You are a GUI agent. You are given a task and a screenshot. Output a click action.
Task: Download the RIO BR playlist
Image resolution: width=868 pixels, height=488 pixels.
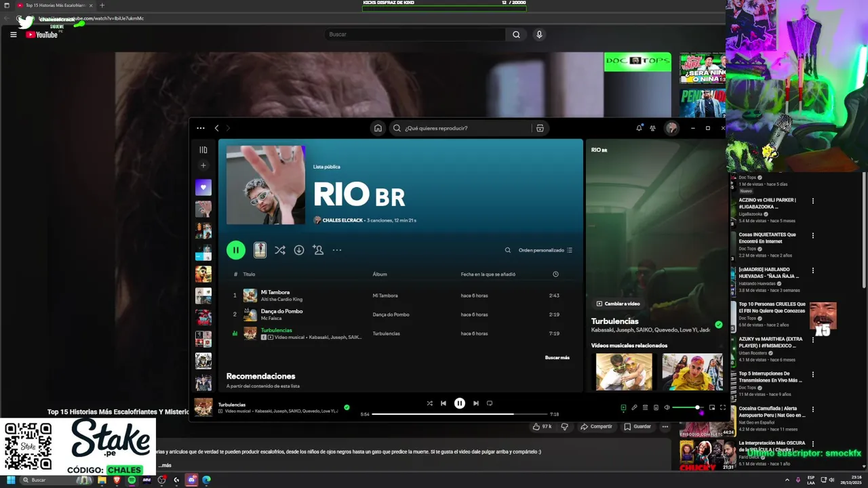pyautogui.click(x=299, y=250)
